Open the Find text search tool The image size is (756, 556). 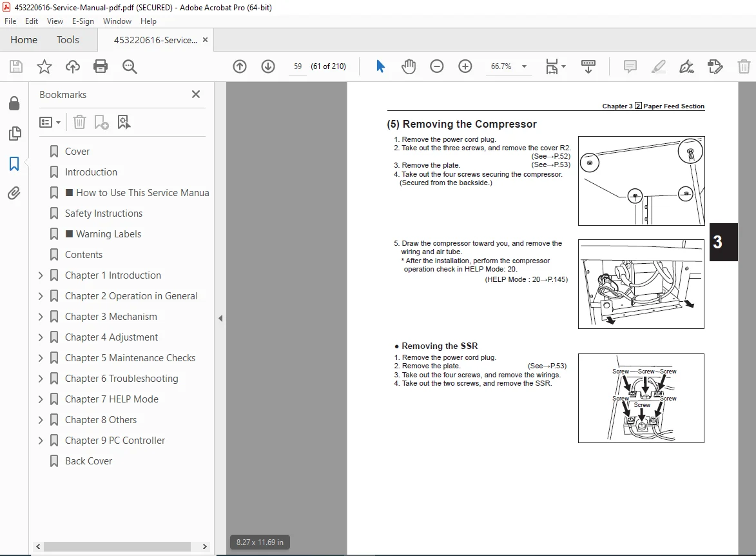click(129, 66)
